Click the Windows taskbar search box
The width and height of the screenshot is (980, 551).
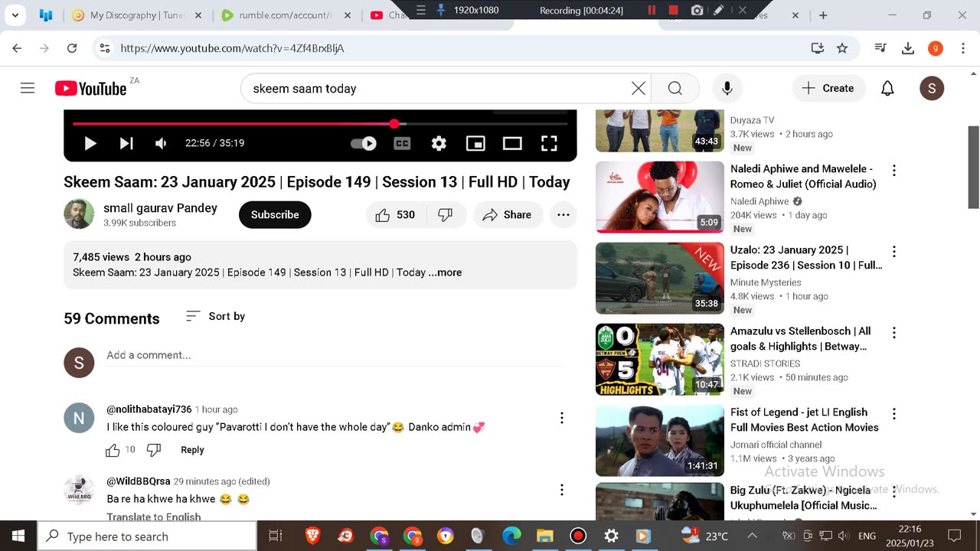[x=147, y=536]
